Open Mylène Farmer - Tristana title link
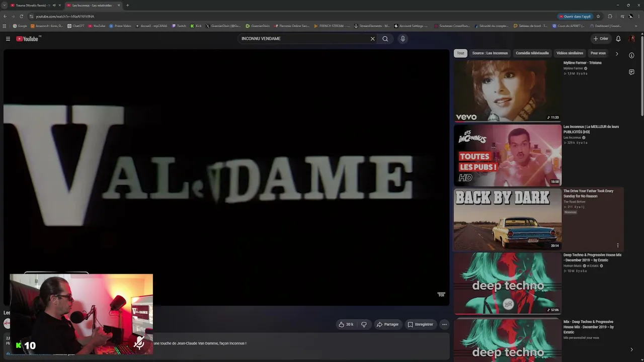 582,63
